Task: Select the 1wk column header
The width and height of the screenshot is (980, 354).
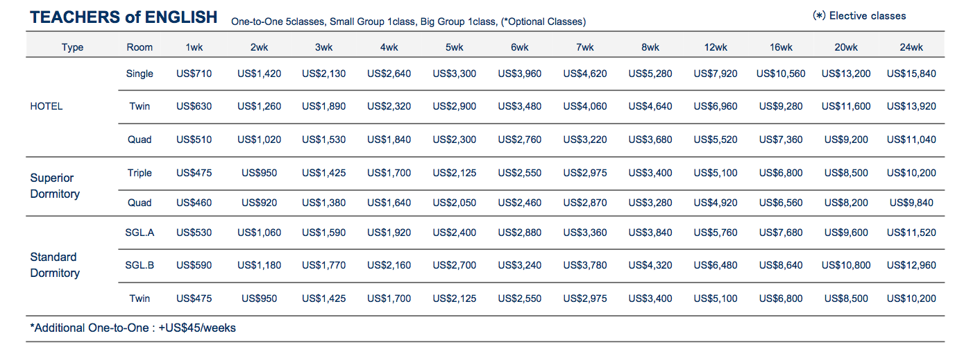Action: tap(194, 47)
